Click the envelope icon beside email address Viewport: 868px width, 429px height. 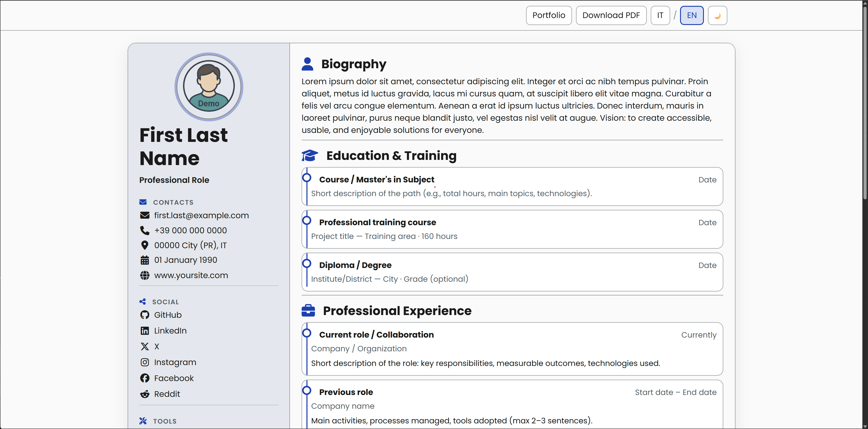145,215
